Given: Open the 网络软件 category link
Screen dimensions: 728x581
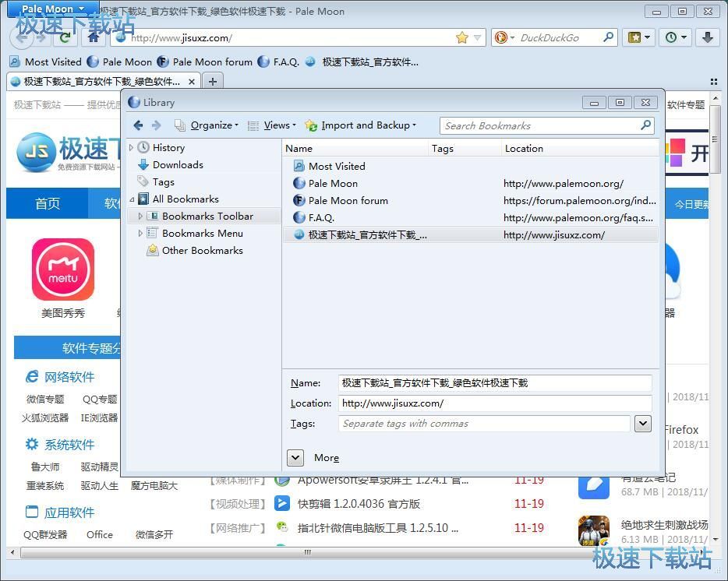Looking at the screenshot, I should click(69, 377).
